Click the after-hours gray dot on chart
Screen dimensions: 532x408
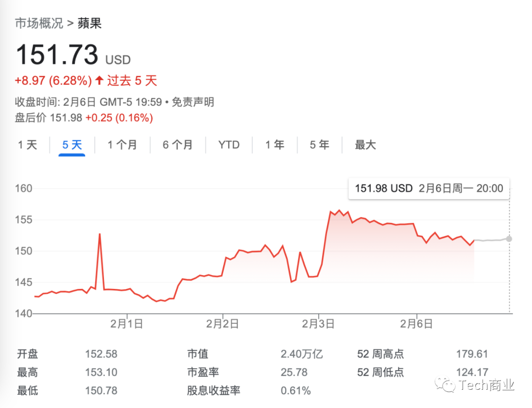point(509,239)
